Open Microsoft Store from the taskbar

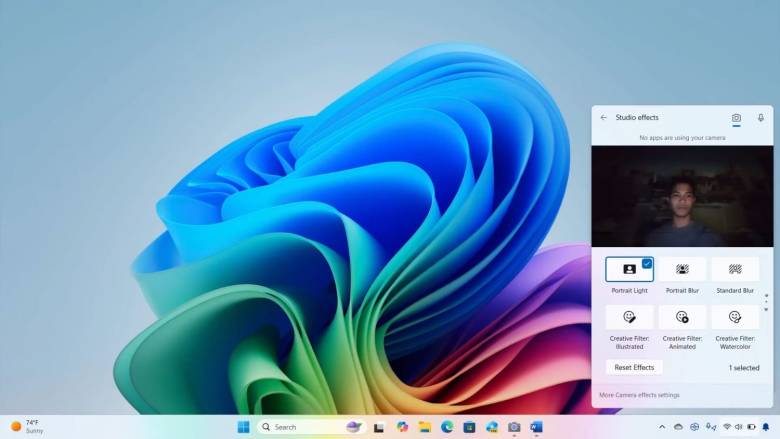pos(469,427)
